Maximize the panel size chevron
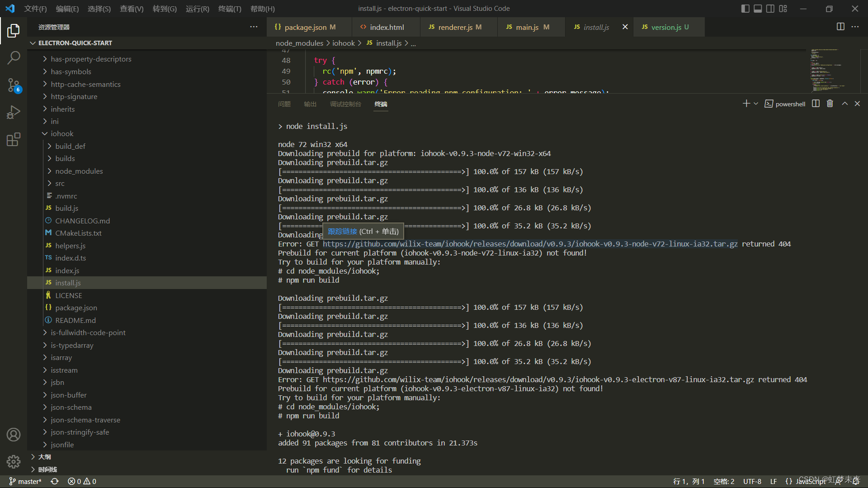This screenshot has height=488, width=868. click(844, 104)
